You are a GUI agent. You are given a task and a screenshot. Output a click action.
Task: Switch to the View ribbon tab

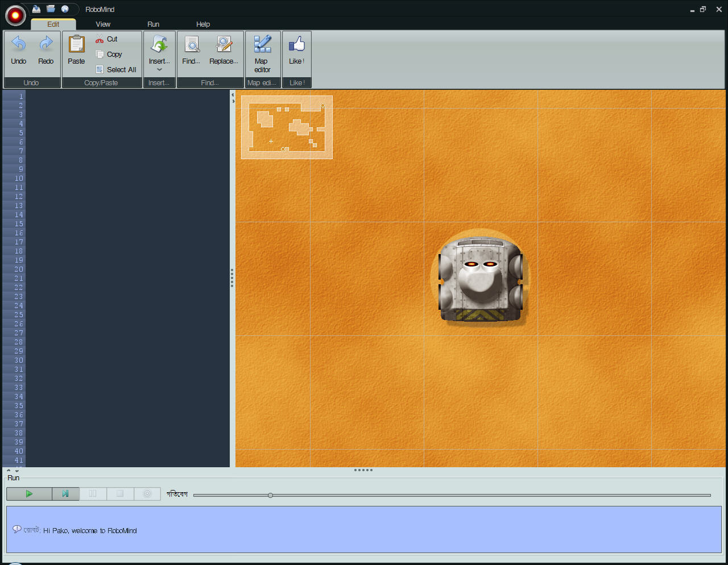[x=103, y=24]
